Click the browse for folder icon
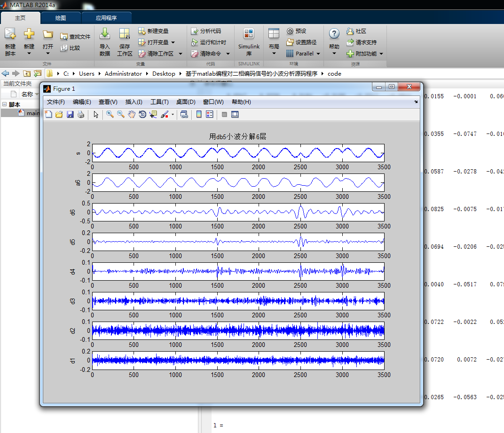The height and width of the screenshot is (433, 504). [38, 73]
